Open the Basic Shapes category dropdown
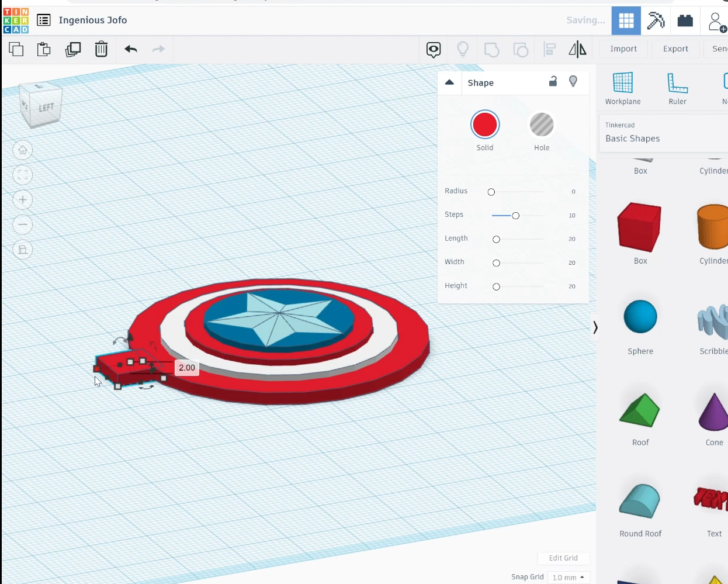 tap(663, 133)
